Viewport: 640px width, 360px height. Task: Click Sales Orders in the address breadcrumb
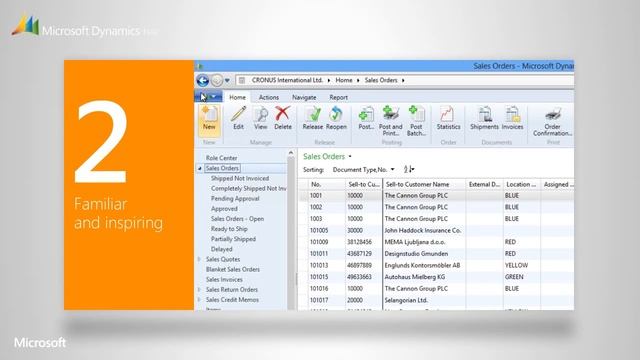click(x=381, y=80)
